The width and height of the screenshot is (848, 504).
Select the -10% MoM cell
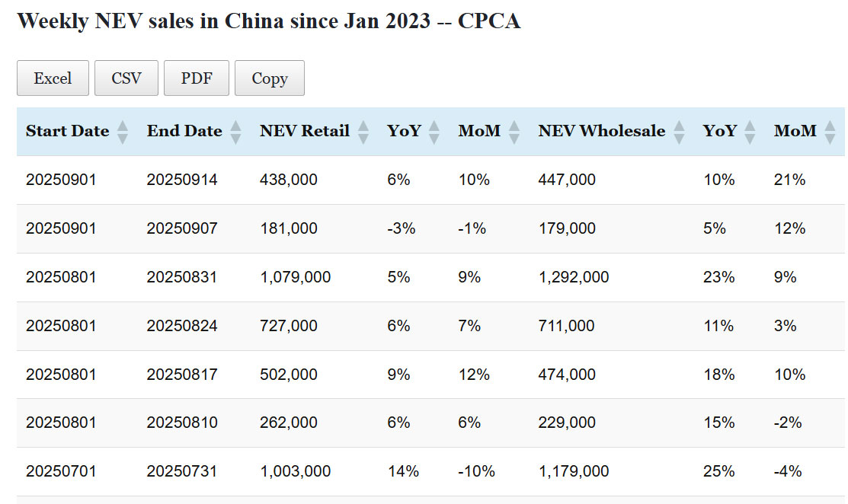(472, 472)
